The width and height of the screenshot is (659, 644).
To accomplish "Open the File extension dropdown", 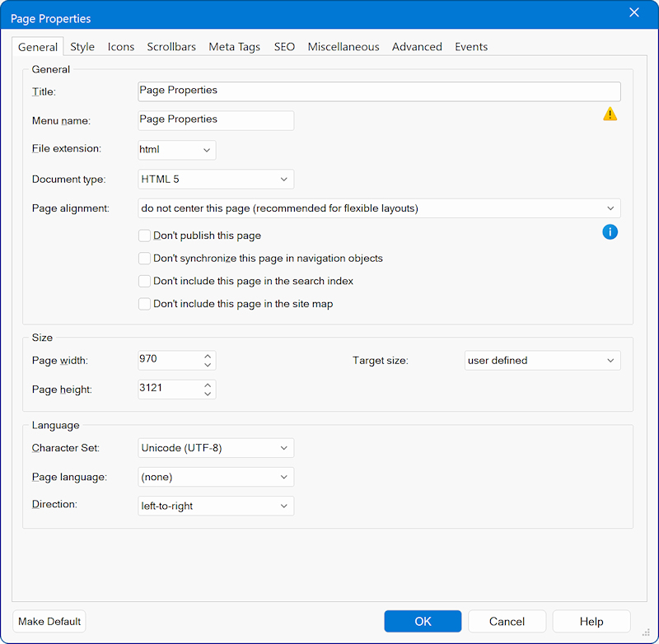I will [176, 150].
